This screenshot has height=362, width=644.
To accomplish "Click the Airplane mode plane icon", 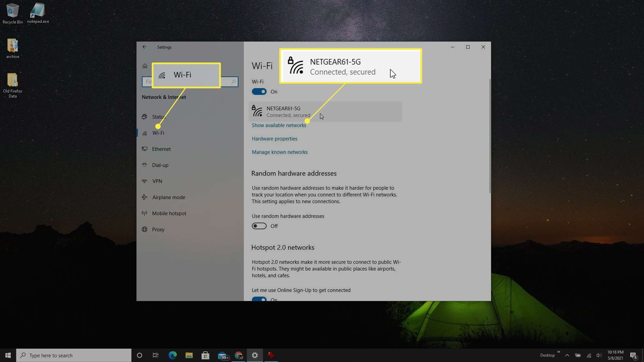I will coord(145,197).
